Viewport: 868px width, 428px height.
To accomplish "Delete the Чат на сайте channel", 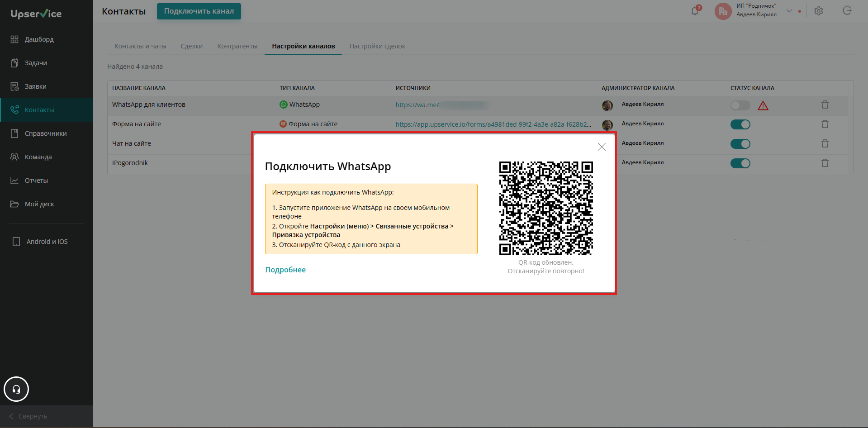I will point(825,143).
